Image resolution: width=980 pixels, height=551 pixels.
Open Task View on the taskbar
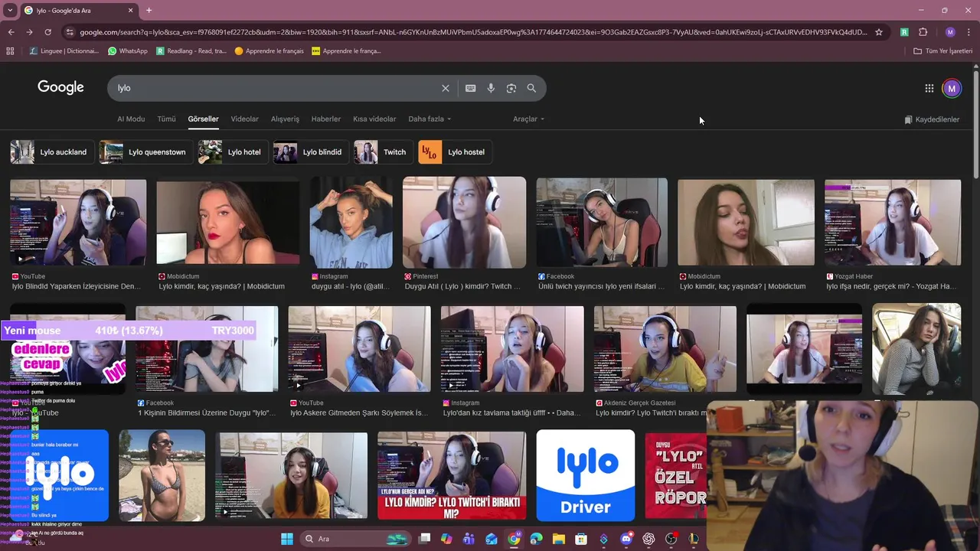(x=424, y=539)
